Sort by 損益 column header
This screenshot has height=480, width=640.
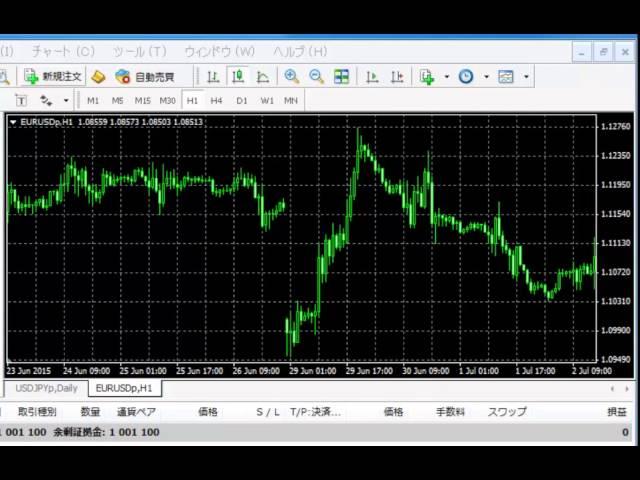[617, 412]
